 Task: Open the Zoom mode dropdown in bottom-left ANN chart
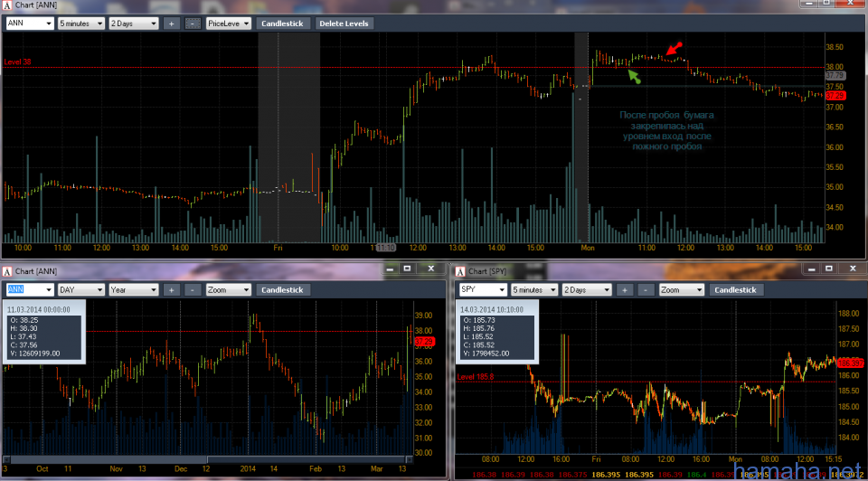click(228, 289)
